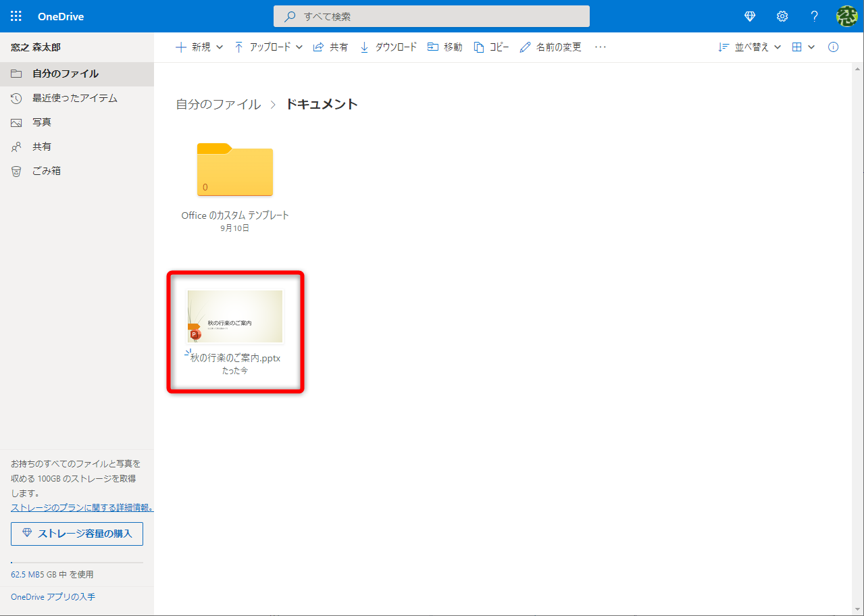Open the OneDrive アプリの入手 link

click(52, 596)
